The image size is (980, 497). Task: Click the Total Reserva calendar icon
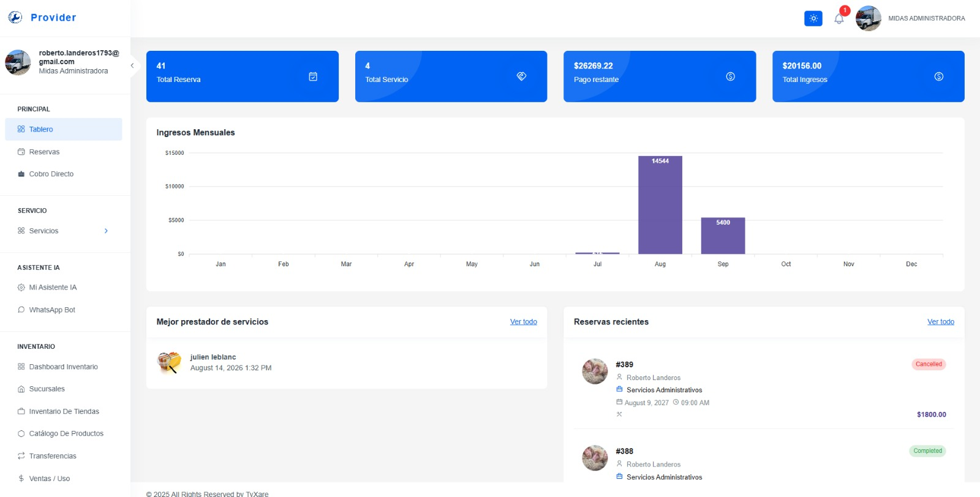pyautogui.click(x=313, y=77)
